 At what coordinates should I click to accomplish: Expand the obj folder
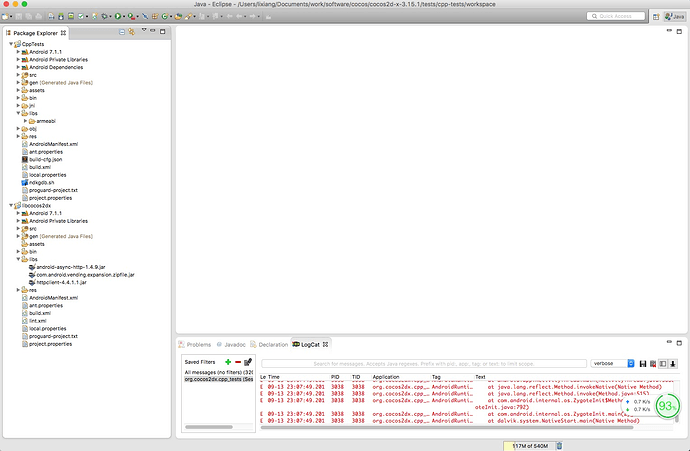(18, 128)
